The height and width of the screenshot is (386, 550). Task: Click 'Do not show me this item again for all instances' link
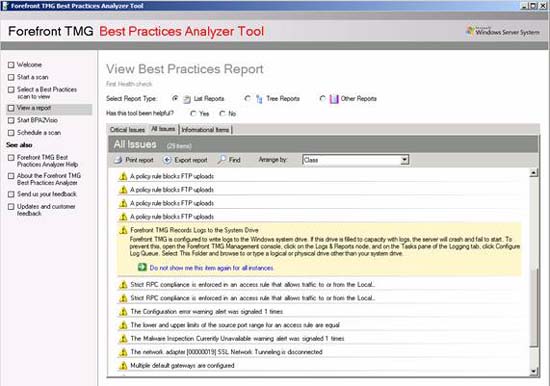tap(211, 268)
